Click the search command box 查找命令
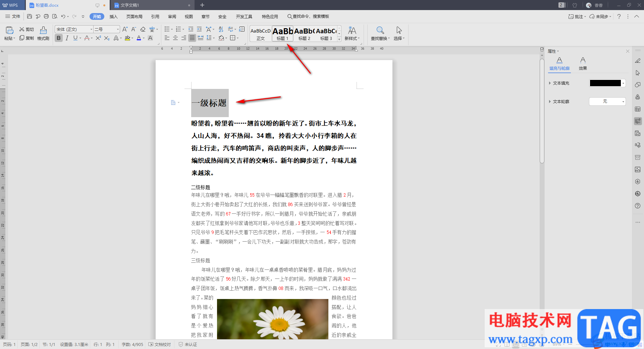The width and height of the screenshot is (644, 349). click(308, 16)
